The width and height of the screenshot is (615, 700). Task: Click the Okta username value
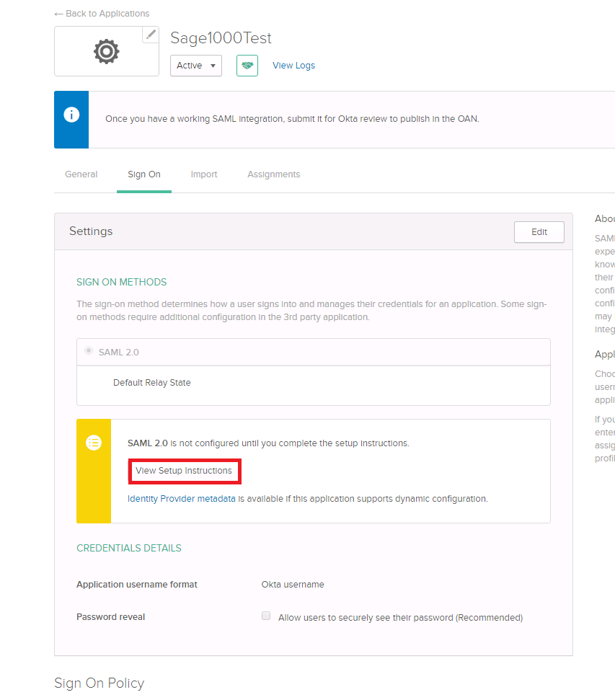point(293,585)
